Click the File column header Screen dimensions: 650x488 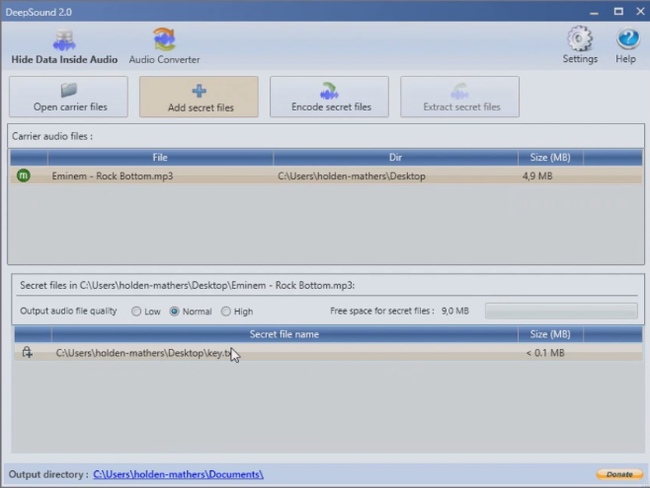pos(159,158)
